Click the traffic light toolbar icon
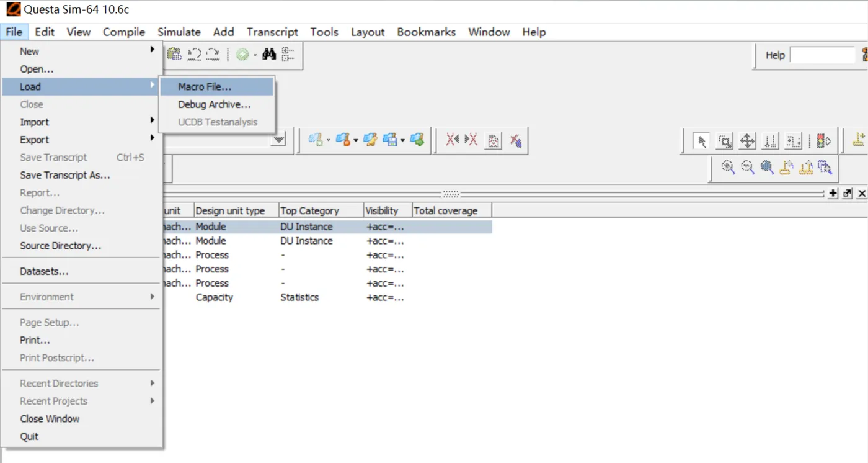Screen dimensions: 868x463 click(x=823, y=142)
